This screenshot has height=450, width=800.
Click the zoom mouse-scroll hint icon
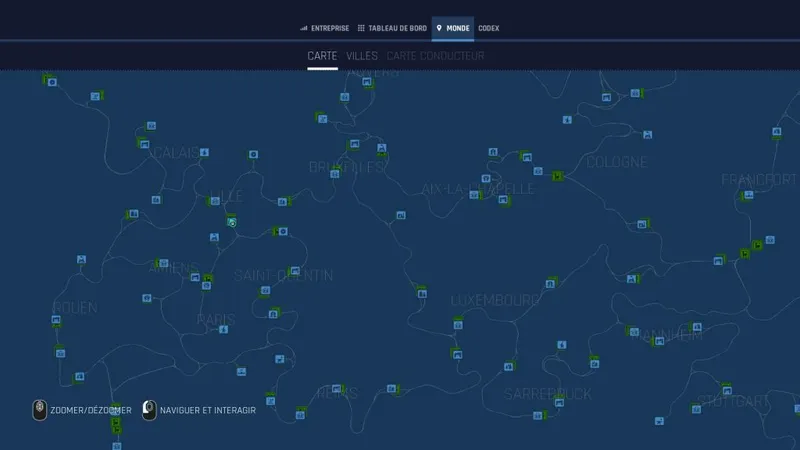[38, 410]
